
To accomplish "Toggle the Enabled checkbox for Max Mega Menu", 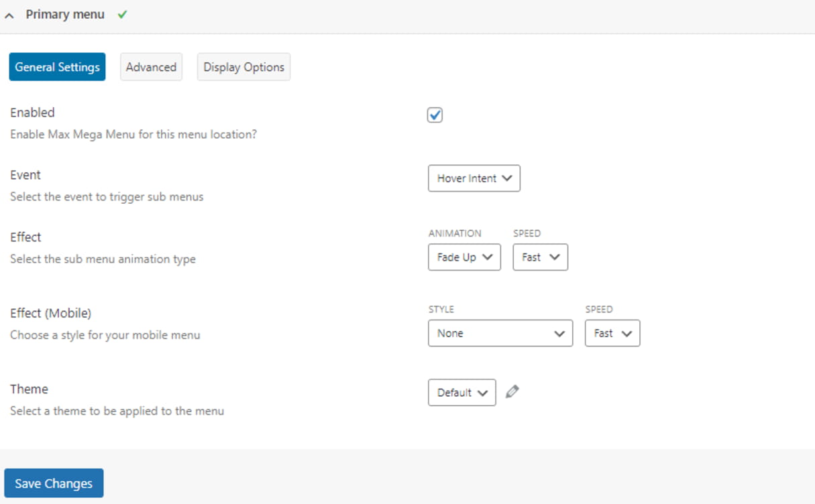I will click(435, 115).
